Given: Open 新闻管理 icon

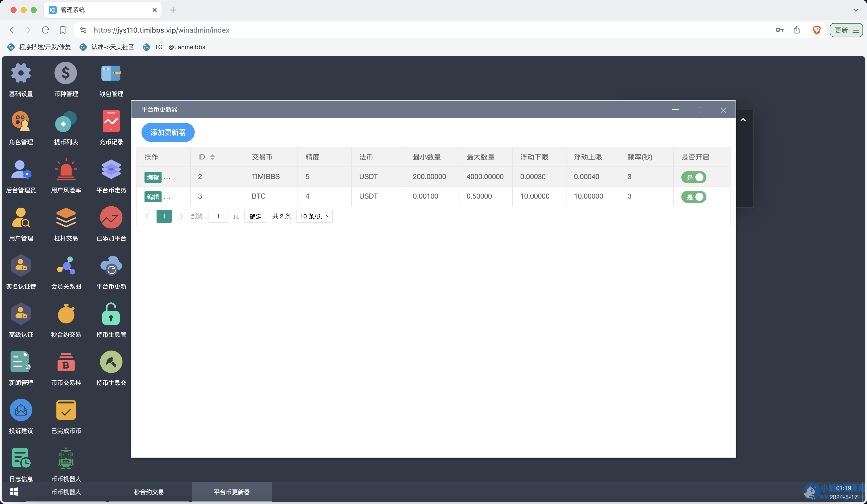Looking at the screenshot, I should [21, 362].
